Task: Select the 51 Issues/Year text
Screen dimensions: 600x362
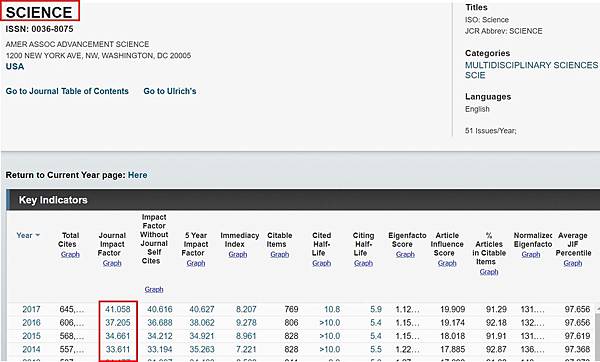Action: [491, 131]
